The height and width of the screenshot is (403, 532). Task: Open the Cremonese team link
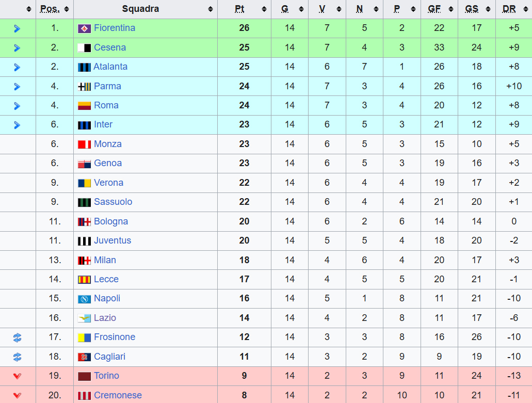pyautogui.click(x=118, y=395)
